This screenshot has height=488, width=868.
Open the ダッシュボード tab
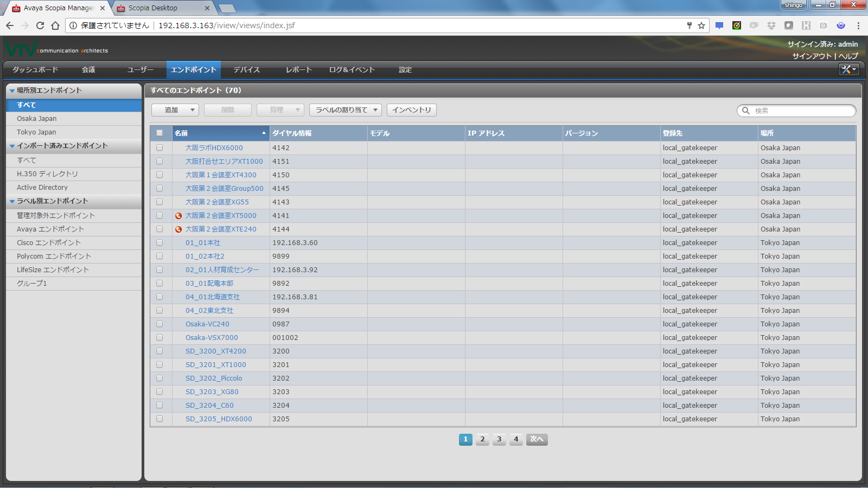point(35,69)
